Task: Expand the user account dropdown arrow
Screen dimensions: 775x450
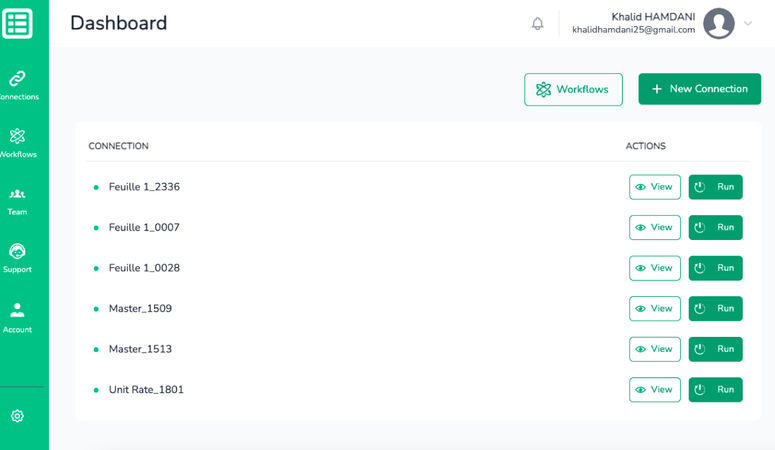Action: (x=748, y=24)
